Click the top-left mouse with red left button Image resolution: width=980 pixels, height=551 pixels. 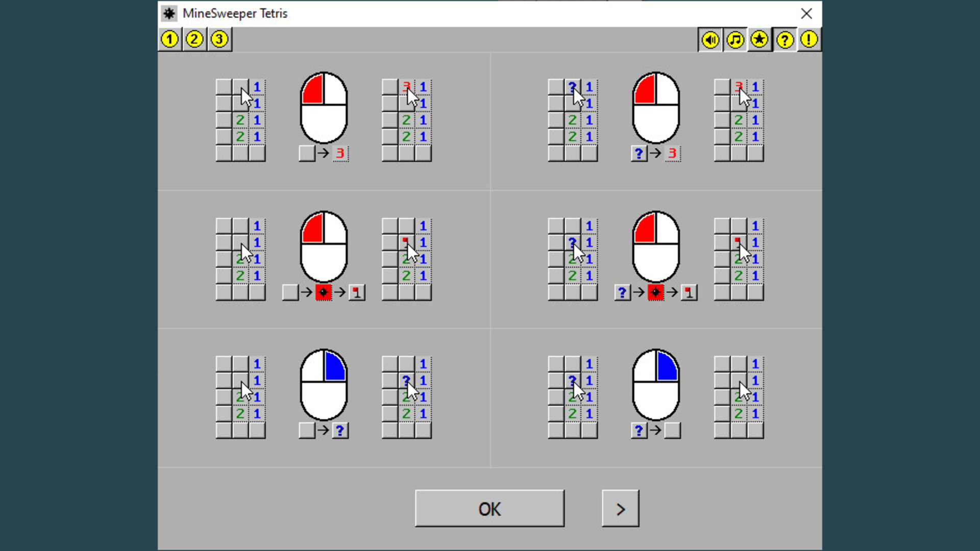click(324, 108)
